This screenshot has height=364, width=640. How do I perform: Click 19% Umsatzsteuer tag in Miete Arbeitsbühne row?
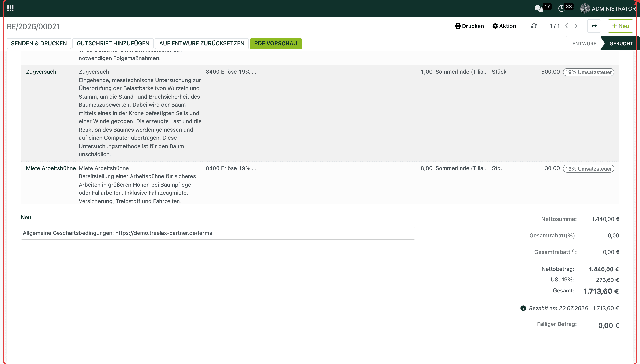[588, 169]
